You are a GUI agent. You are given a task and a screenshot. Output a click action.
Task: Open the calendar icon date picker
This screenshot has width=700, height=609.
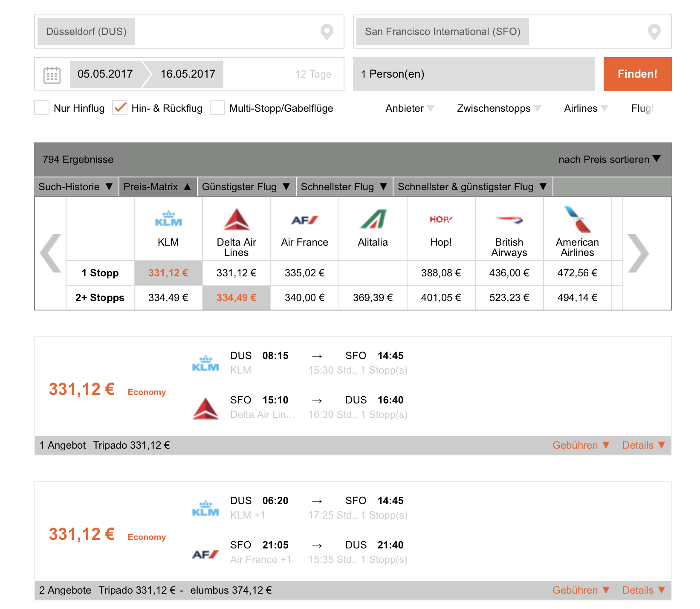tap(52, 75)
